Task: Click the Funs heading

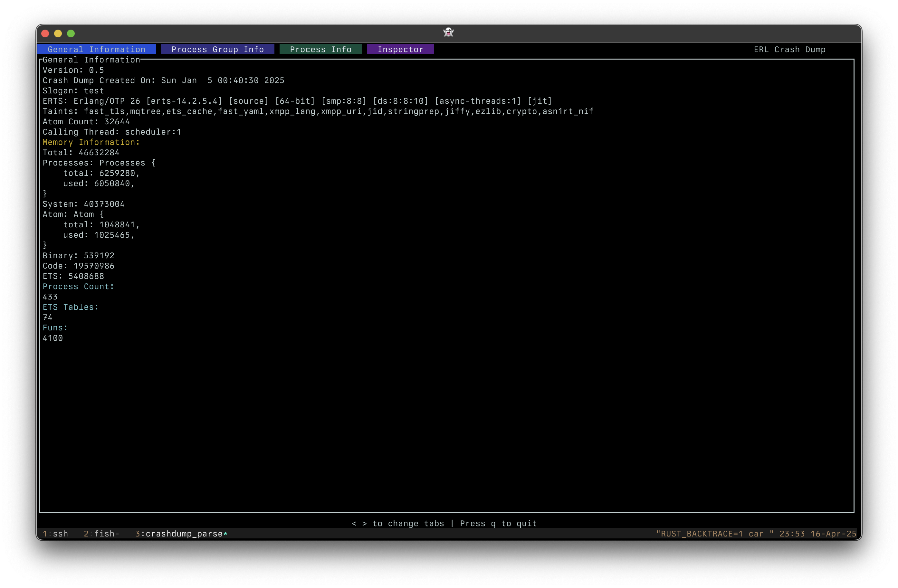Action: coord(55,328)
